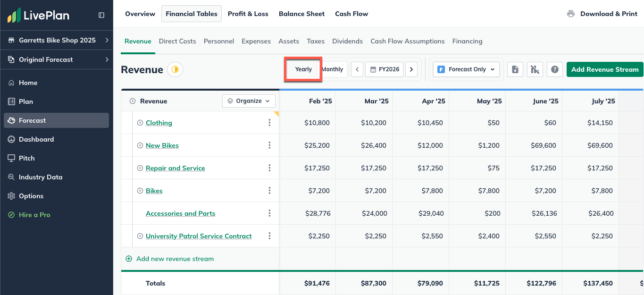Select the New Bikes June '25 cell $69,600
This screenshot has width=644, height=295.
click(534, 145)
